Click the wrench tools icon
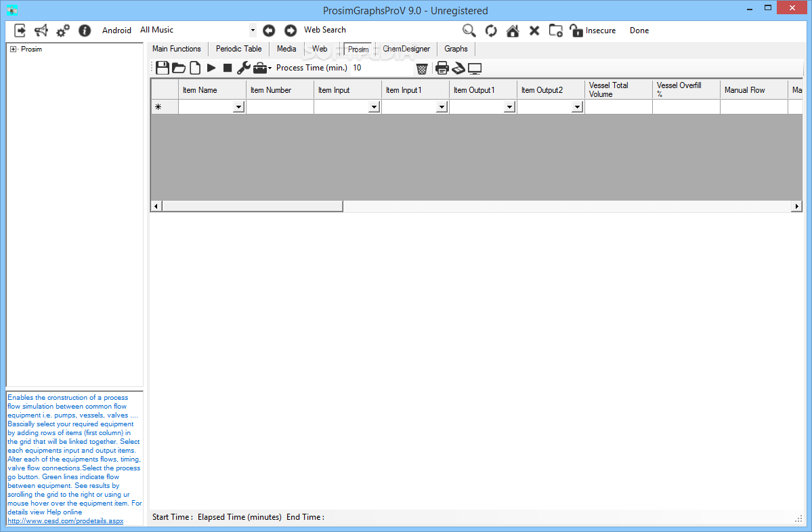The width and height of the screenshot is (812, 532). [x=243, y=68]
